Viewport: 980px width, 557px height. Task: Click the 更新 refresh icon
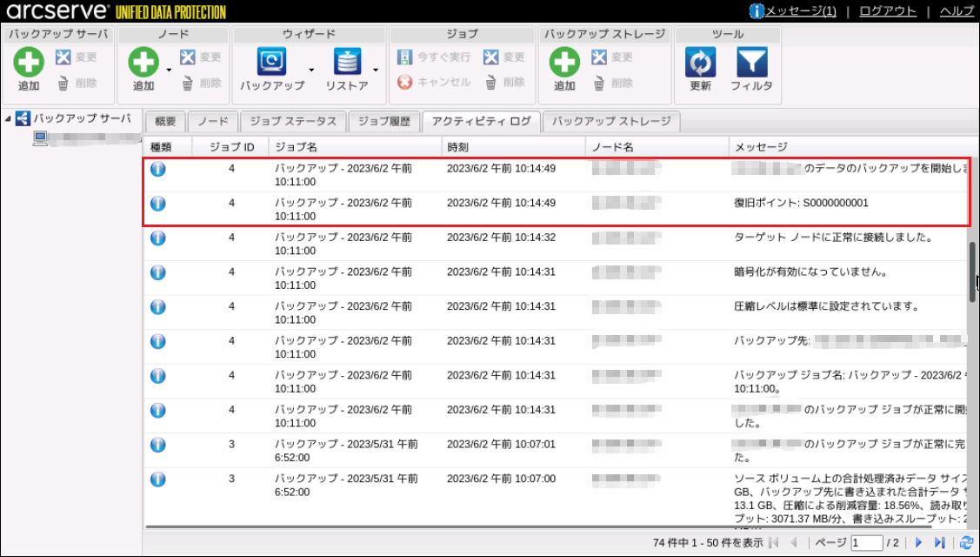pyautogui.click(x=700, y=63)
